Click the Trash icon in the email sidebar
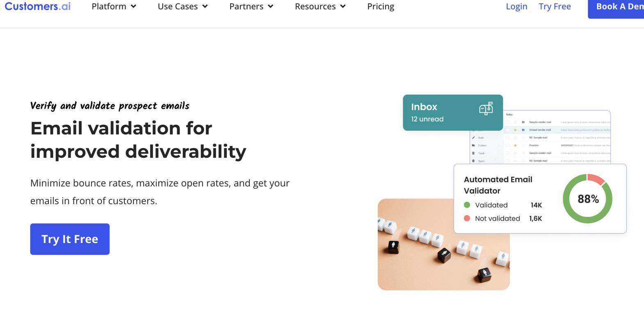Viewport: 644px width, 328px height. (473, 153)
